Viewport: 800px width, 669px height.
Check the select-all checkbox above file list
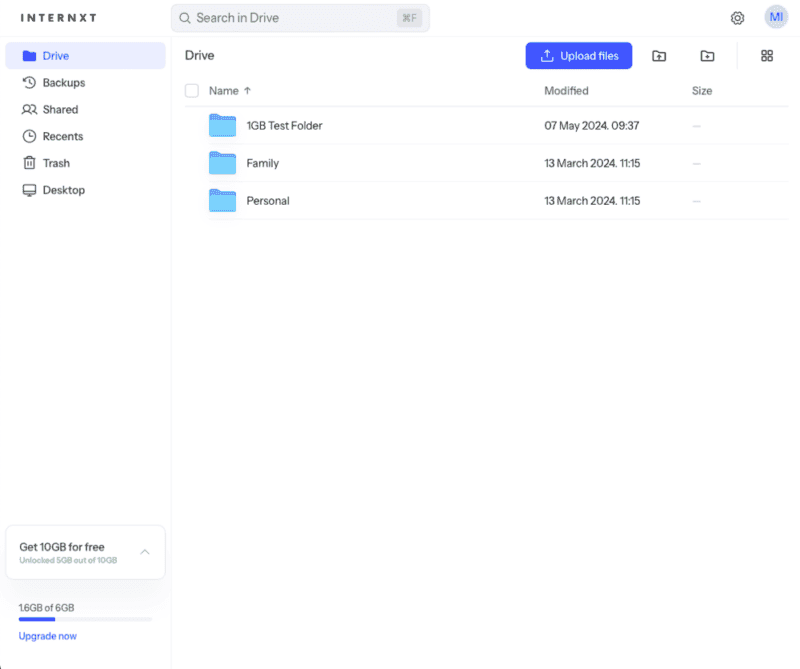[191, 90]
